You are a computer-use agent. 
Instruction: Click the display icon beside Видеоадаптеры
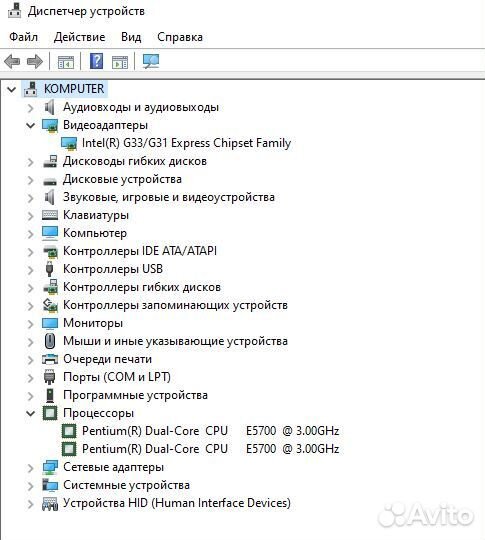(50, 125)
